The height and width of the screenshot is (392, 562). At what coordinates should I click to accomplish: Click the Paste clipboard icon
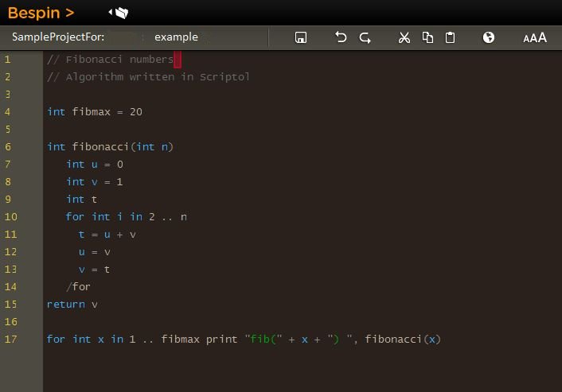pyautogui.click(x=450, y=37)
